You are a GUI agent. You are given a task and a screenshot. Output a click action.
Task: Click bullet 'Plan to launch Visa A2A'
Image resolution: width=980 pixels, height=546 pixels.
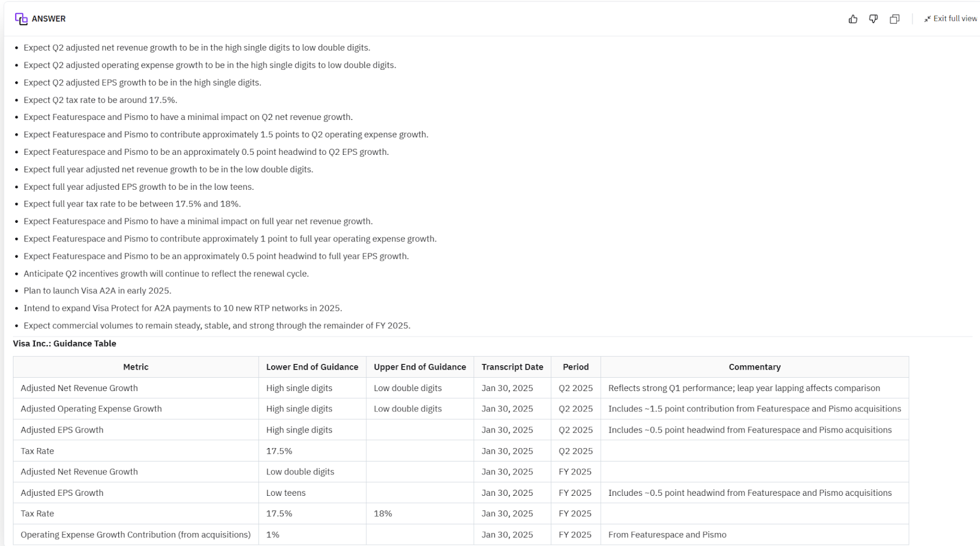pos(97,291)
